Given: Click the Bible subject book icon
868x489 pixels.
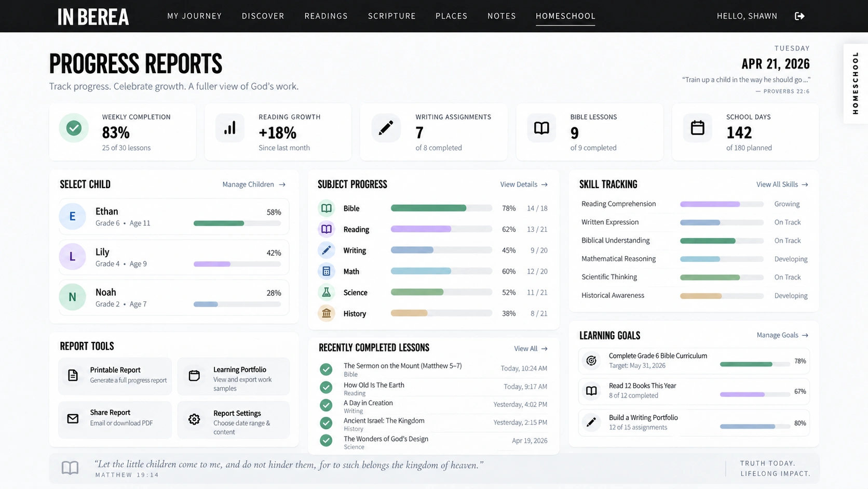Looking at the screenshot, I should [326, 208].
